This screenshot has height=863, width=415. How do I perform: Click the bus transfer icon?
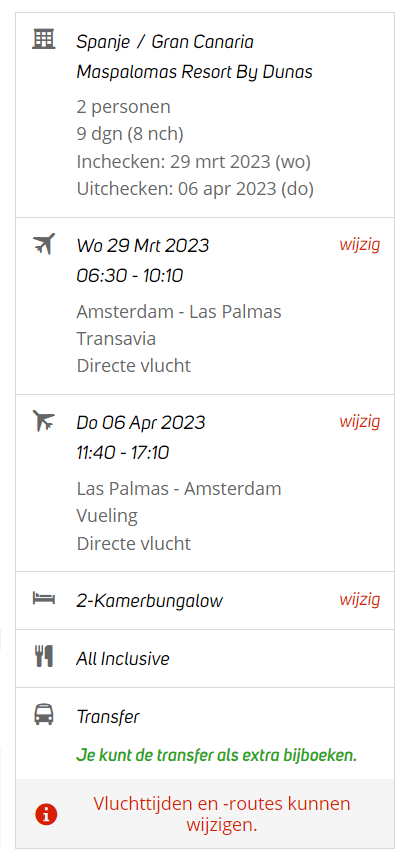[43, 715]
